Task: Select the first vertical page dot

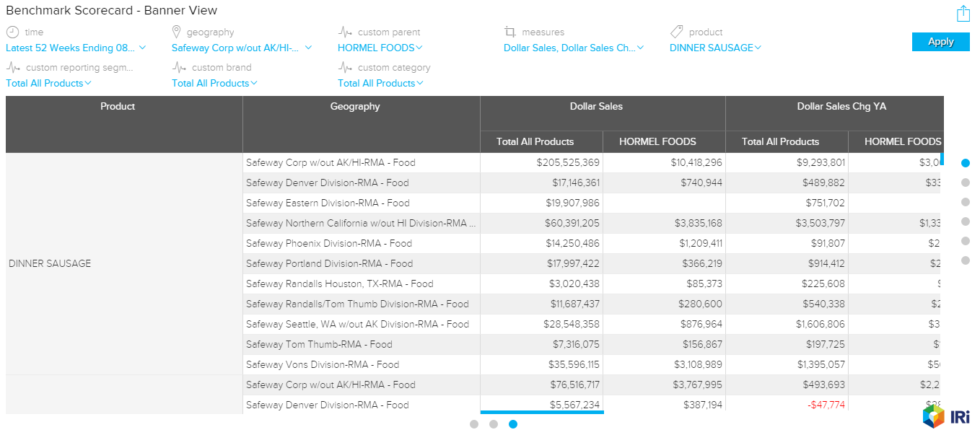Action: click(x=966, y=163)
